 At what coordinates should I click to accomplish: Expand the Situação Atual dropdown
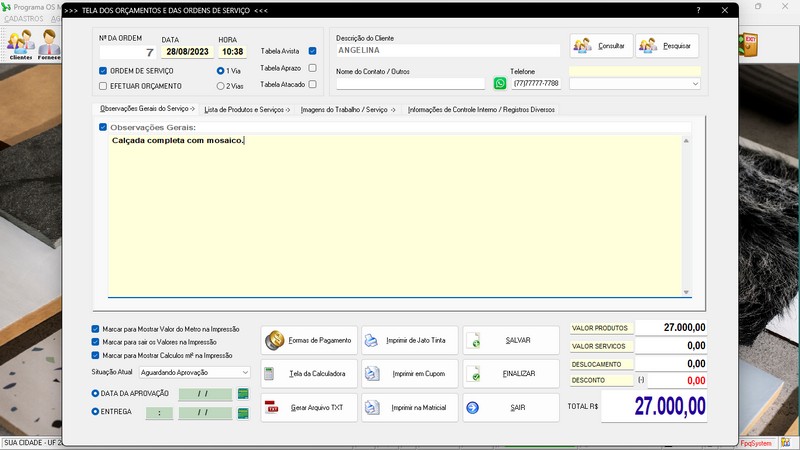tap(245, 372)
